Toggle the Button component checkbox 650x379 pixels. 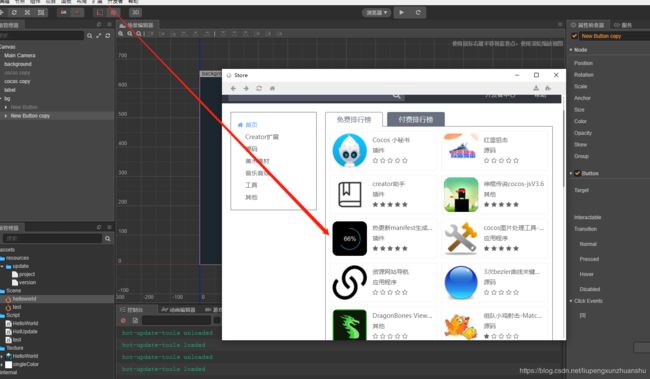coord(577,173)
